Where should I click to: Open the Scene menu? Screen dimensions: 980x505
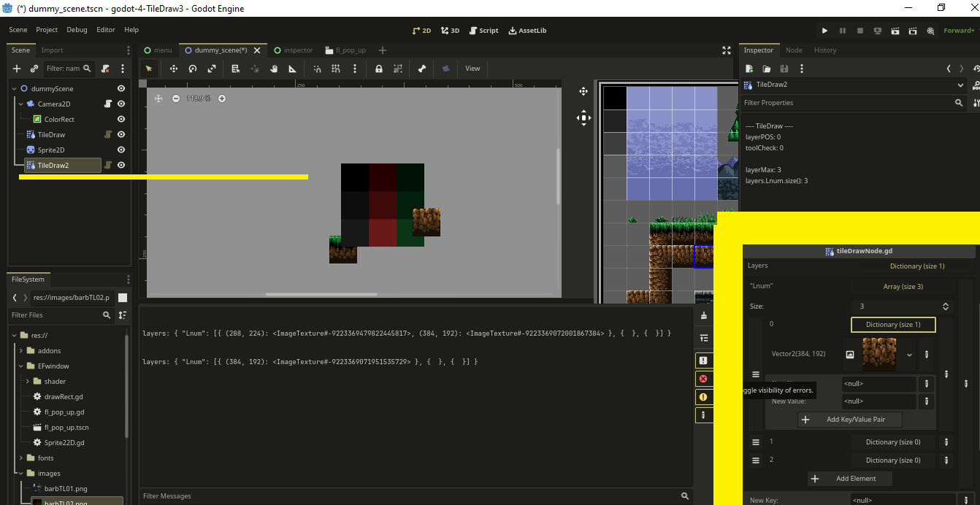18,30
